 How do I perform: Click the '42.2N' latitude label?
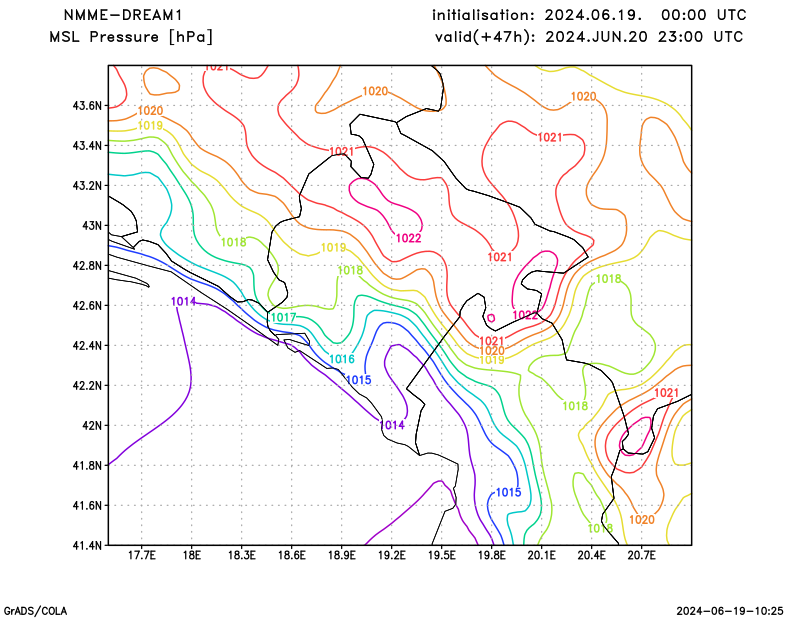(87, 386)
